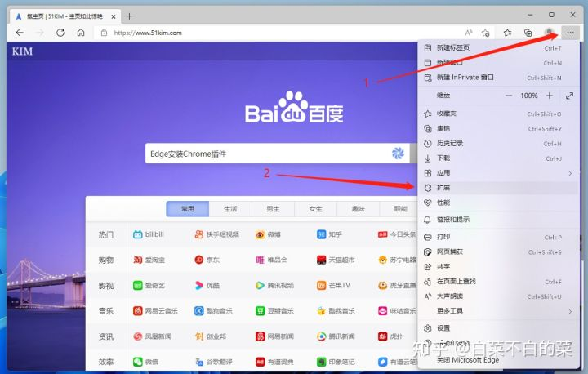Choose 在页面上查找 from the menu

(498, 282)
